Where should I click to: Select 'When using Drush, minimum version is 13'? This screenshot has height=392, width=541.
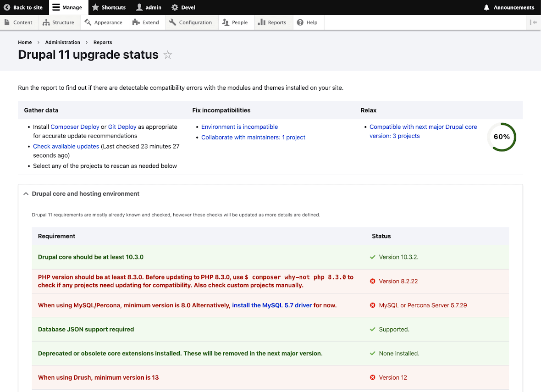98,377
